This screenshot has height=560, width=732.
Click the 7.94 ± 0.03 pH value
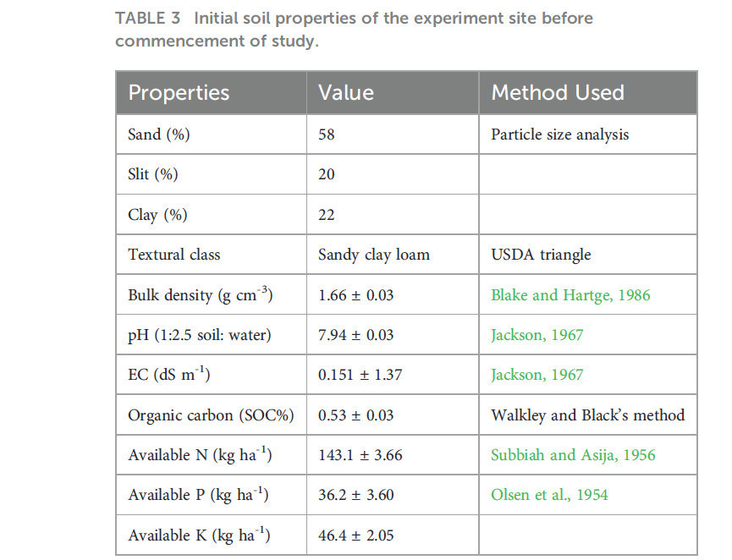355,335
